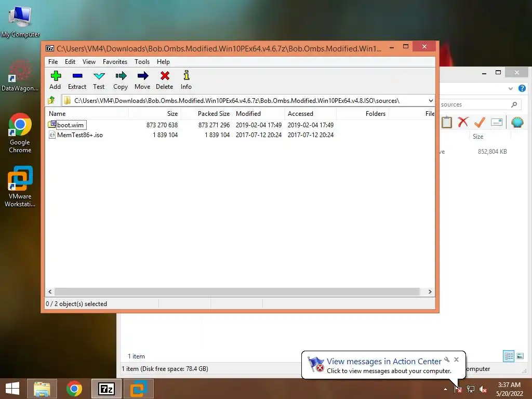Click the red Delete toolbar icon

pyautogui.click(x=165, y=80)
